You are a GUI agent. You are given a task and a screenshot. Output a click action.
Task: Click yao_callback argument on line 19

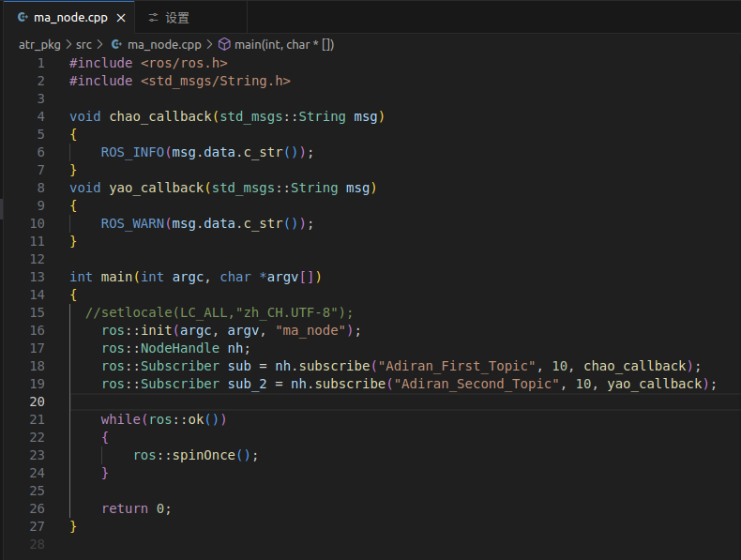coord(655,384)
